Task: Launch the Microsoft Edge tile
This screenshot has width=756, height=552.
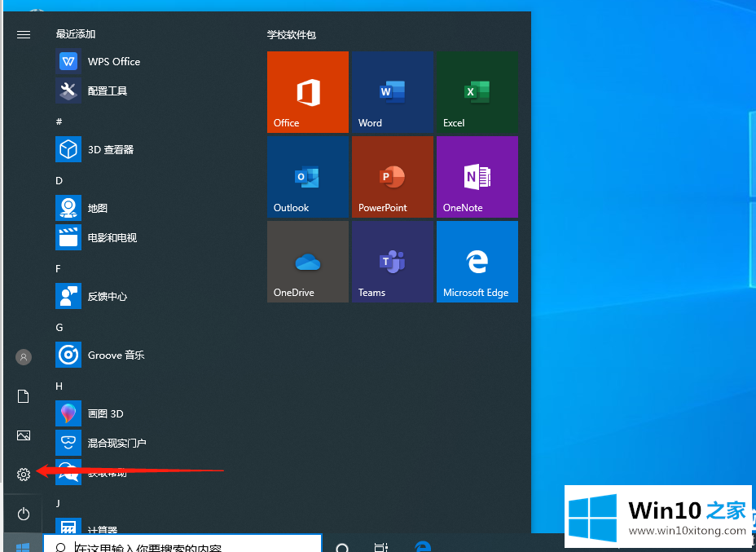Action: click(x=477, y=262)
